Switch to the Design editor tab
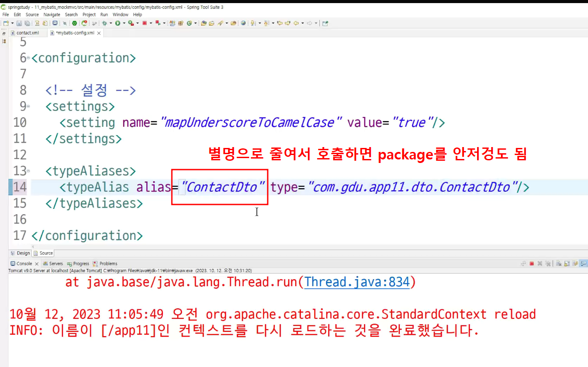Screen dimensions: 588x367 coord(20,253)
